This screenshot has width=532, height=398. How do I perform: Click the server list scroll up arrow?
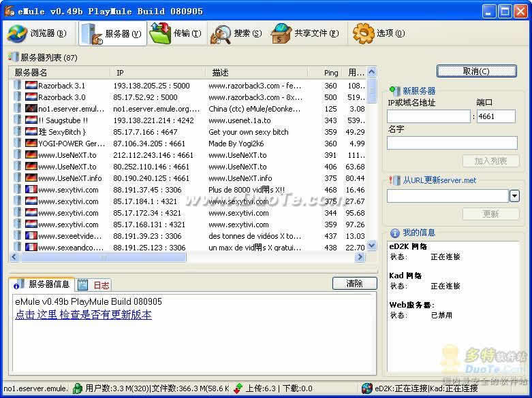click(x=372, y=72)
